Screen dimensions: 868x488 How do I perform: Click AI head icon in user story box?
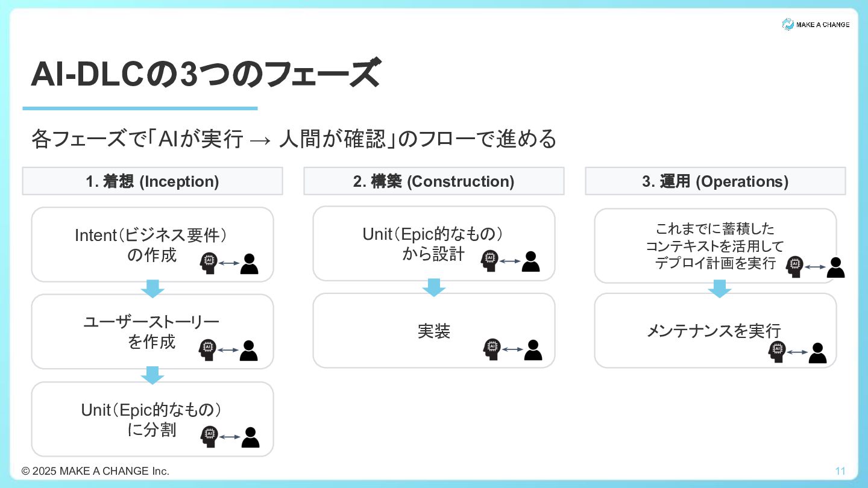(209, 349)
